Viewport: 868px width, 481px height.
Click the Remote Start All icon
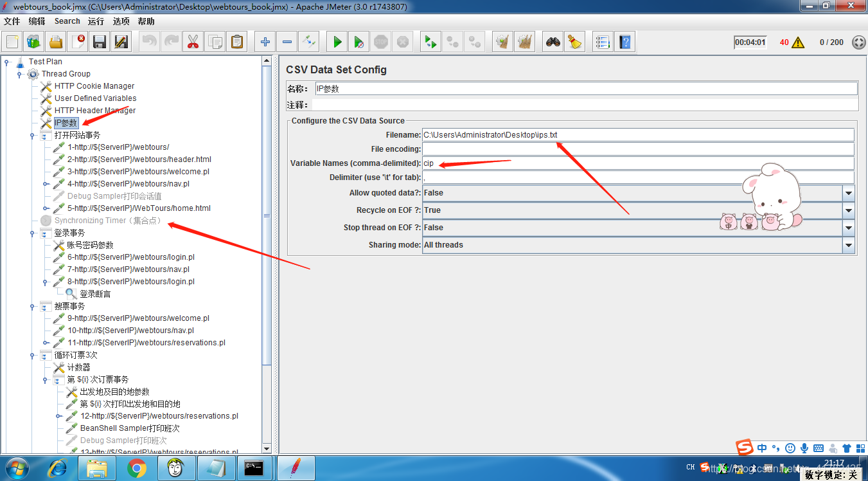coord(430,42)
